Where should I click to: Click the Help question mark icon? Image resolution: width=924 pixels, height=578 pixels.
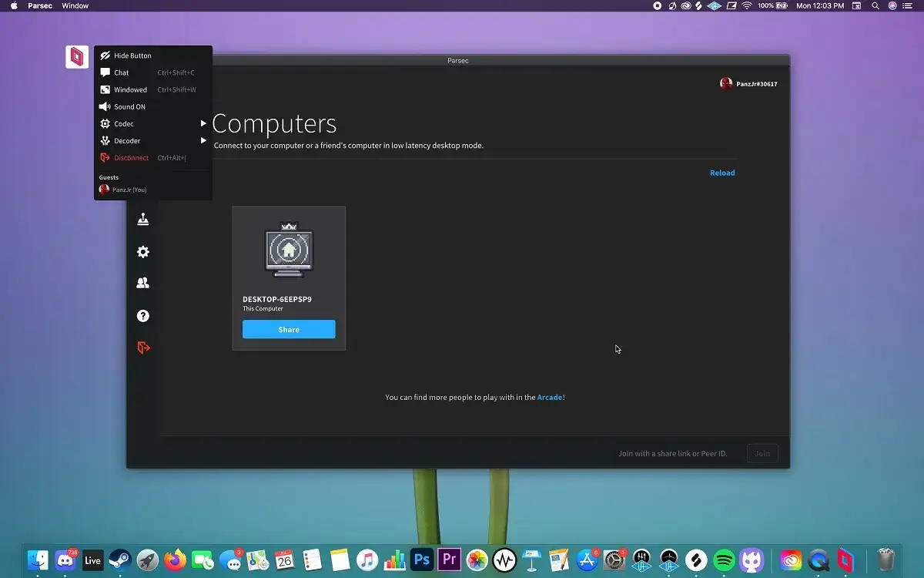click(x=143, y=316)
